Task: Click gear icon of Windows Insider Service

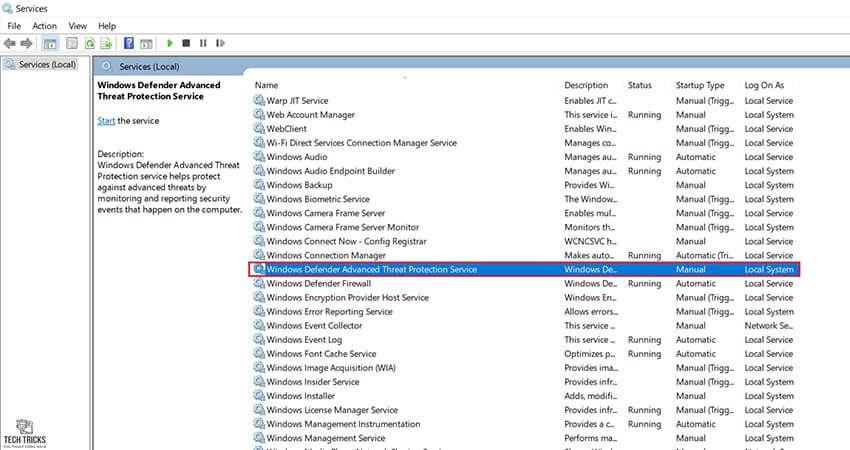Action: pyautogui.click(x=259, y=382)
